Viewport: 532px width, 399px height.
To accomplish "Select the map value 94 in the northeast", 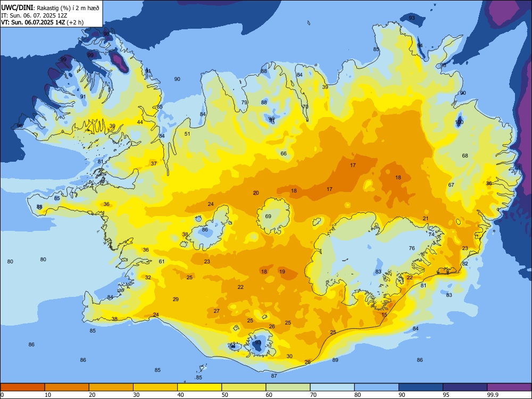I will (x=420, y=45).
